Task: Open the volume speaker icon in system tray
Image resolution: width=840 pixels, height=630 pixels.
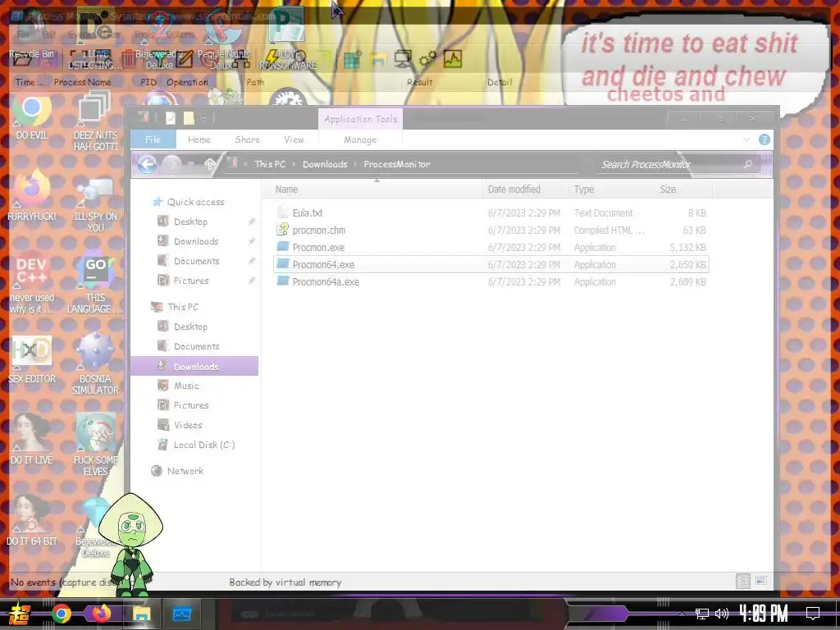Action: 722,614
